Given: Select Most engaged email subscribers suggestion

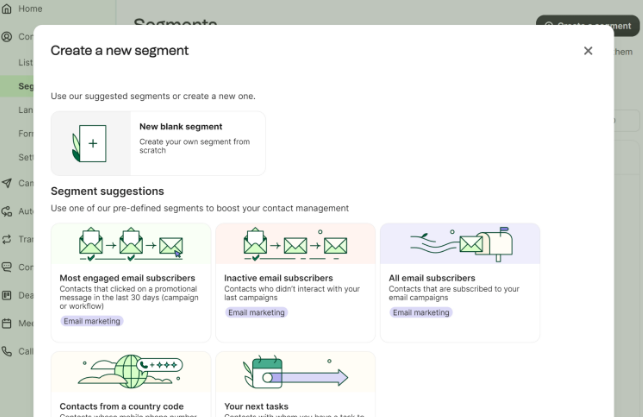Looking at the screenshot, I should click(x=130, y=282).
